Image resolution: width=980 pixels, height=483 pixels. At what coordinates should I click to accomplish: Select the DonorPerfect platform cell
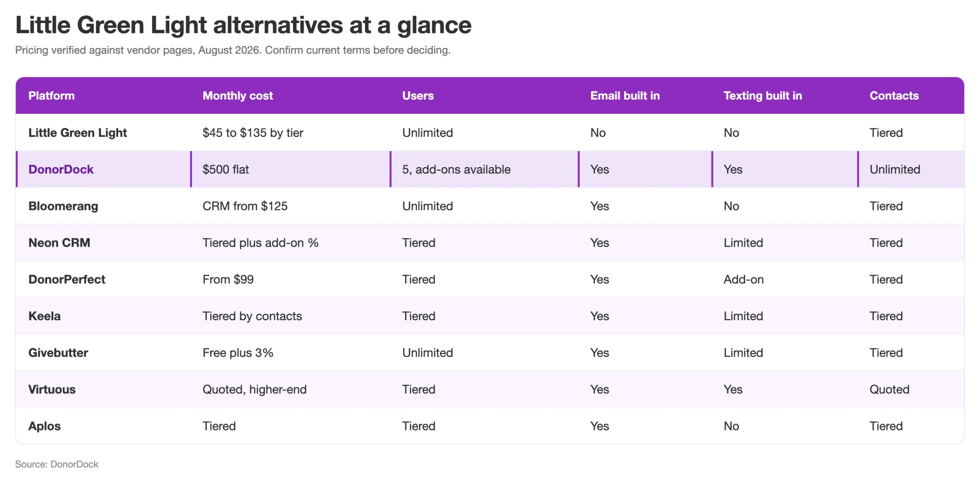coord(67,280)
